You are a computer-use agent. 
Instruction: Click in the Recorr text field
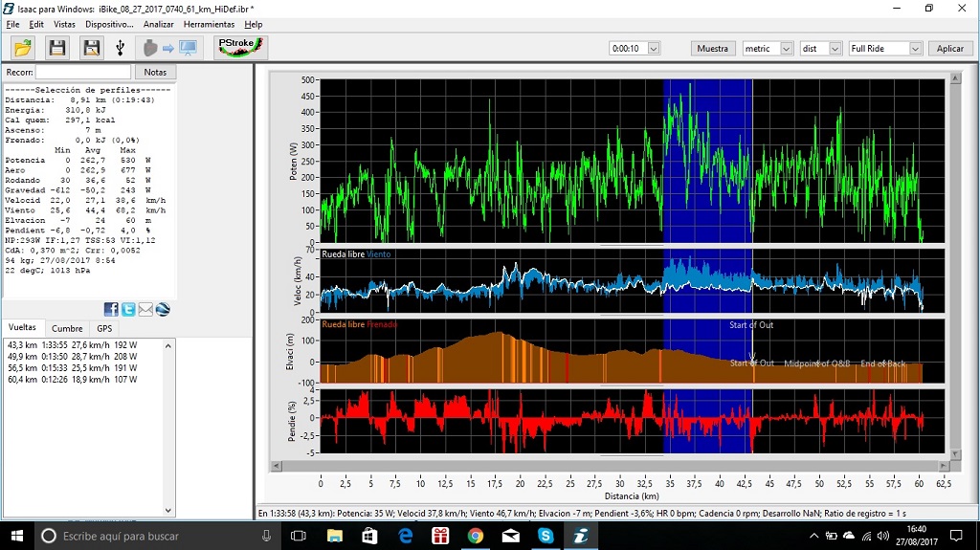pos(83,72)
